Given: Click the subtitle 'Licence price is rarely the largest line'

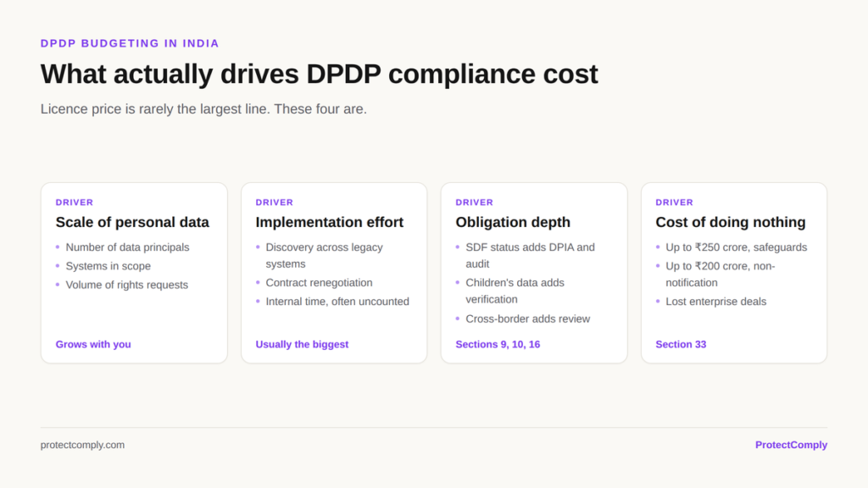Looking at the screenshot, I should 155,109.
